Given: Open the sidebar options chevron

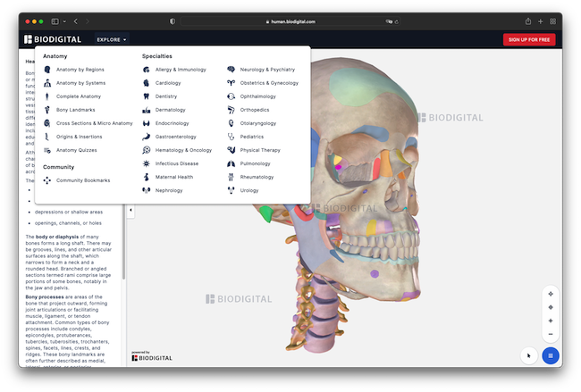Looking at the screenshot, I should point(64,21).
